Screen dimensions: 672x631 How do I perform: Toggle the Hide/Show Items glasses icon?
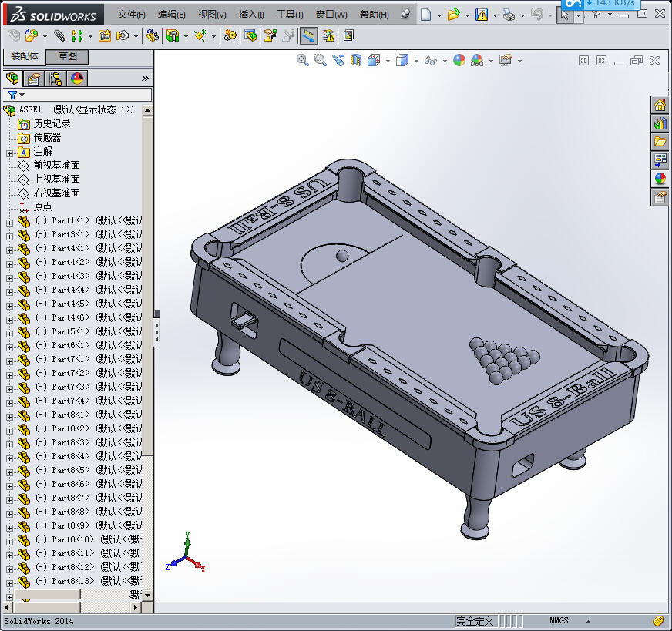click(x=431, y=60)
